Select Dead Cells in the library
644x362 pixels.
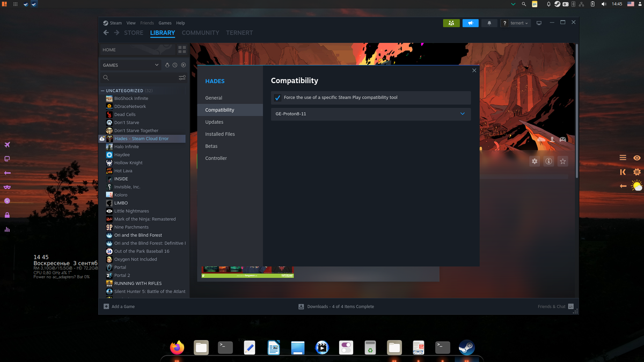[x=125, y=114]
